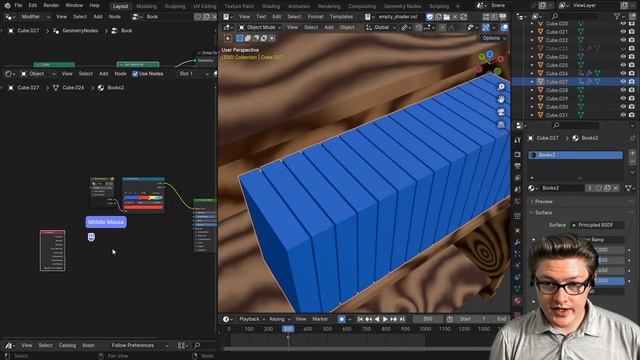
Task: Hide Cube.021 with its eye icon
Action: [623, 32]
